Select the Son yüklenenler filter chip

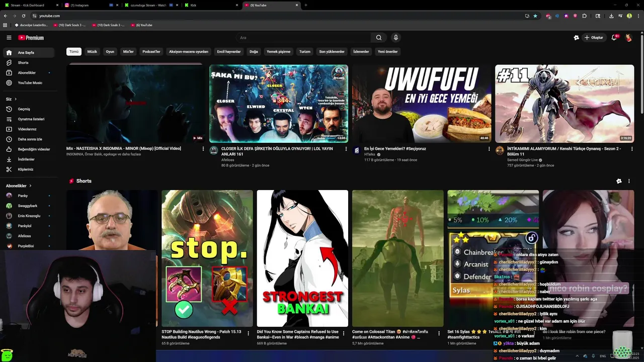(x=332, y=52)
